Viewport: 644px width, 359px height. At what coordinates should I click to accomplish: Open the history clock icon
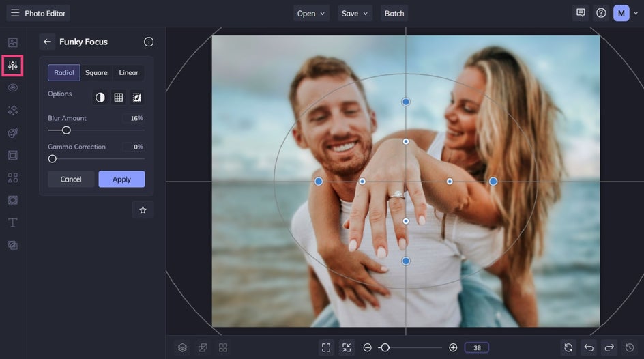[x=630, y=347]
